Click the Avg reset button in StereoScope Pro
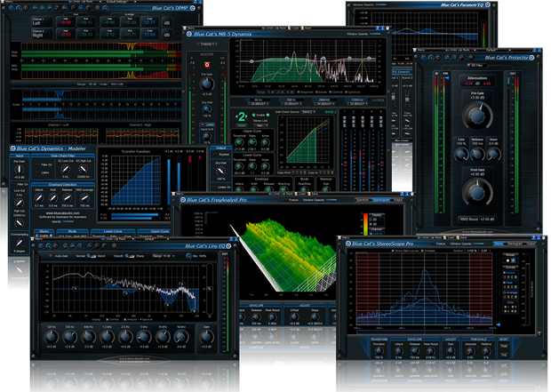 coord(504,355)
